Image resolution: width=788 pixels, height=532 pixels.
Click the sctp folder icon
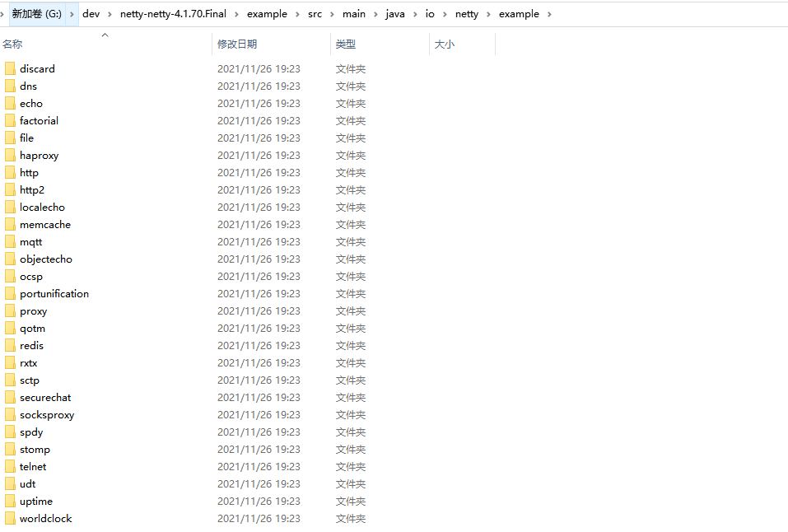click(x=10, y=380)
